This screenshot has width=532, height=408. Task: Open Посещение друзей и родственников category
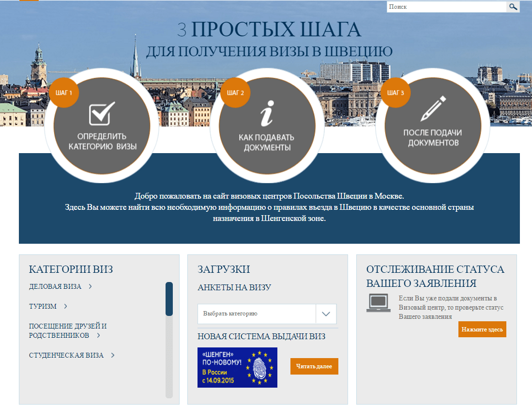[67, 330]
